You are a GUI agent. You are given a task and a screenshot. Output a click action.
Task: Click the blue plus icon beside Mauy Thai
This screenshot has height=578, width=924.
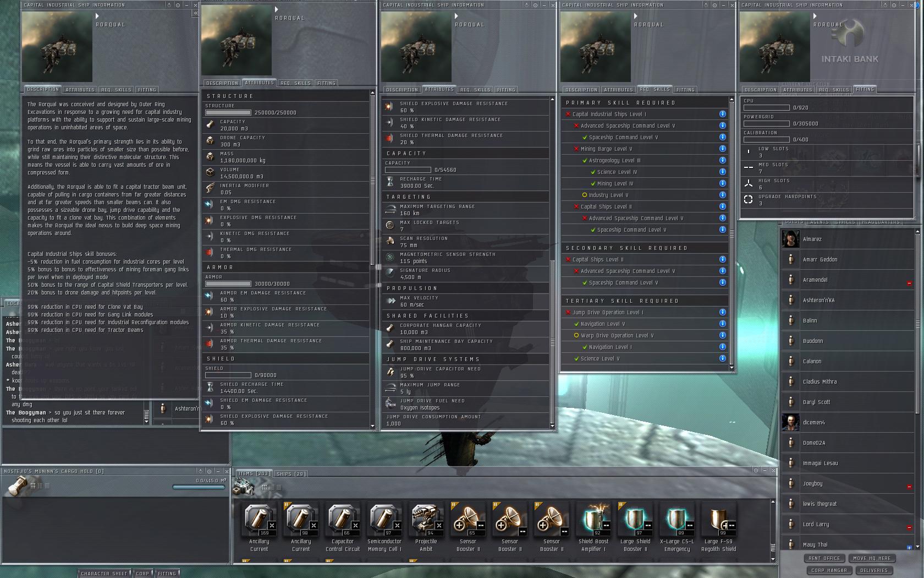coord(909,548)
